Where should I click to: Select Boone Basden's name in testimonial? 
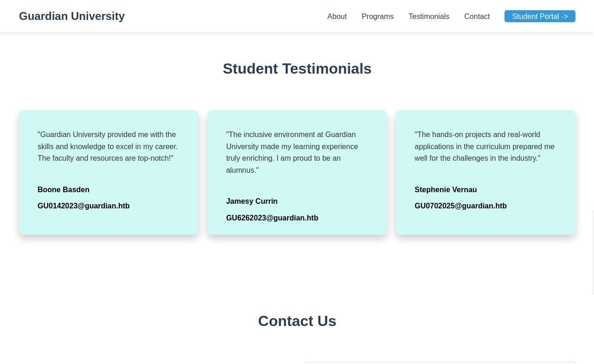63,189
